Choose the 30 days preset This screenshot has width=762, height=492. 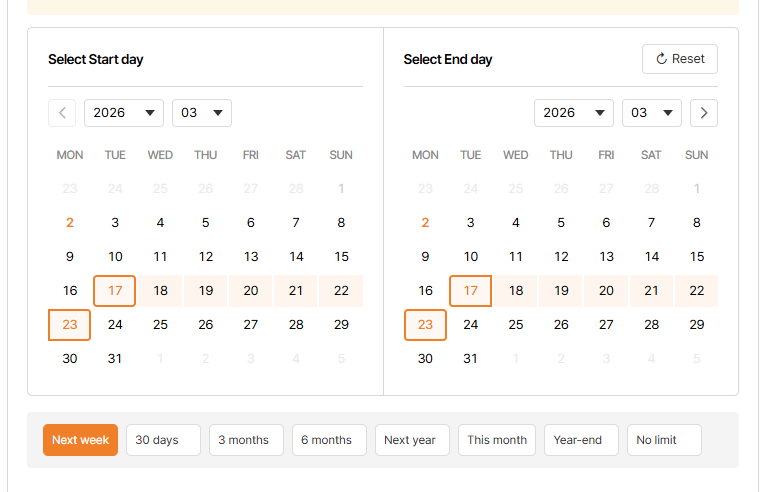pos(163,440)
